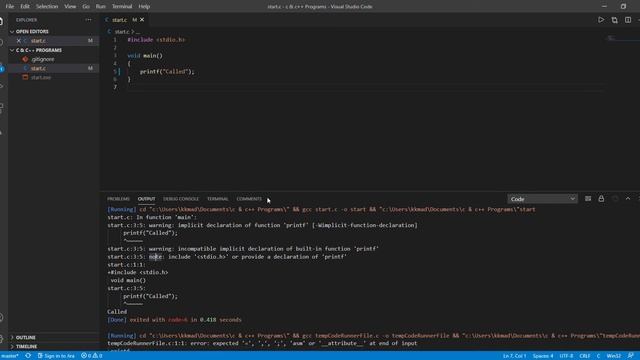This screenshot has width=640, height=360.
Task: Open the View menu
Action: click(x=70, y=7)
